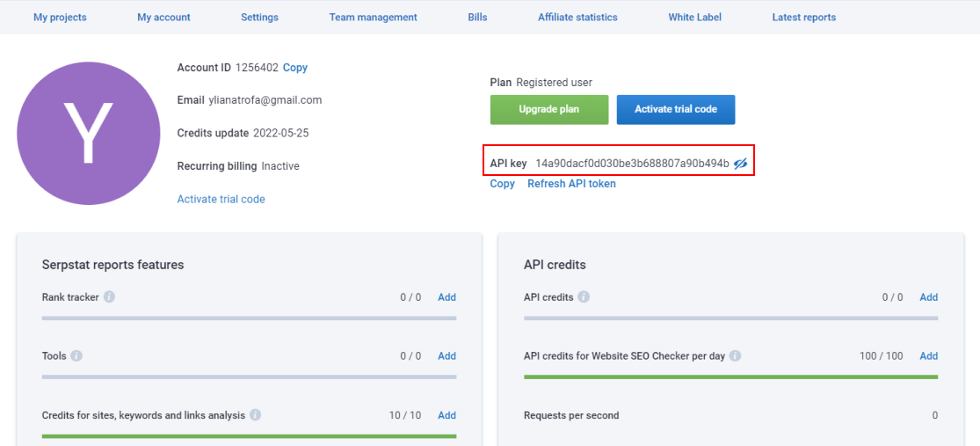Copy the Account ID
The image size is (980, 446).
[x=295, y=68]
